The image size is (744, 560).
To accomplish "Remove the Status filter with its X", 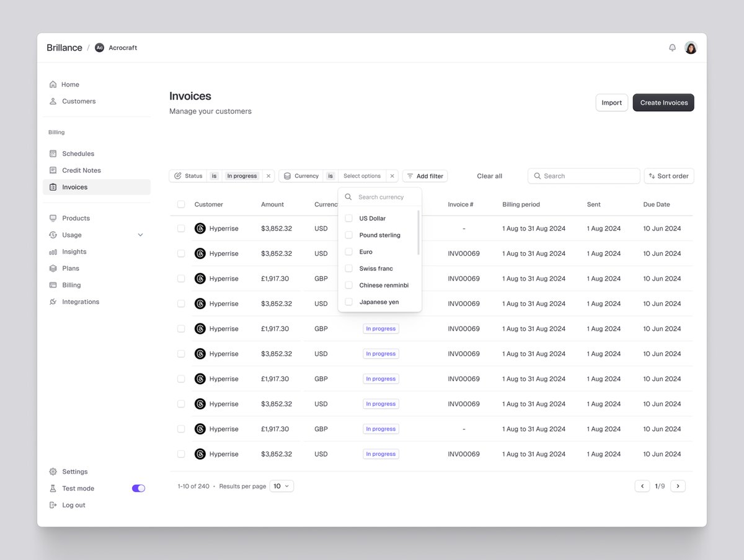I will [268, 176].
